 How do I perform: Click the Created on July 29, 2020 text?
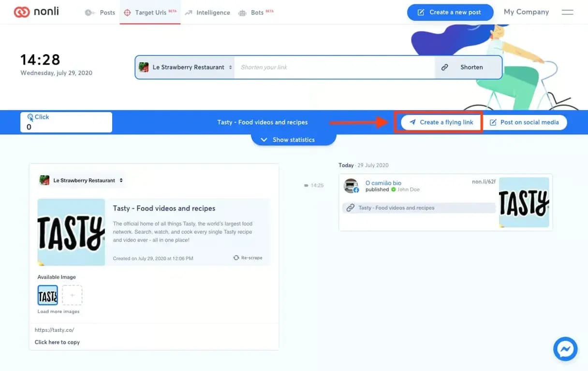(153, 258)
